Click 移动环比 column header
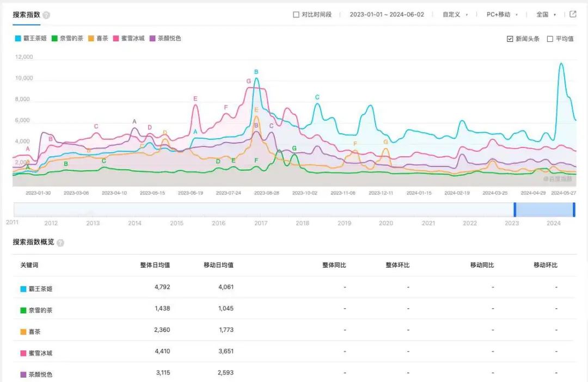 click(x=546, y=265)
